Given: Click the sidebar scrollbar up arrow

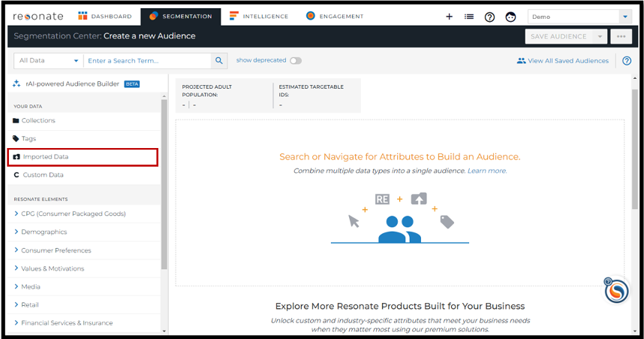Looking at the screenshot, I should coord(164,96).
